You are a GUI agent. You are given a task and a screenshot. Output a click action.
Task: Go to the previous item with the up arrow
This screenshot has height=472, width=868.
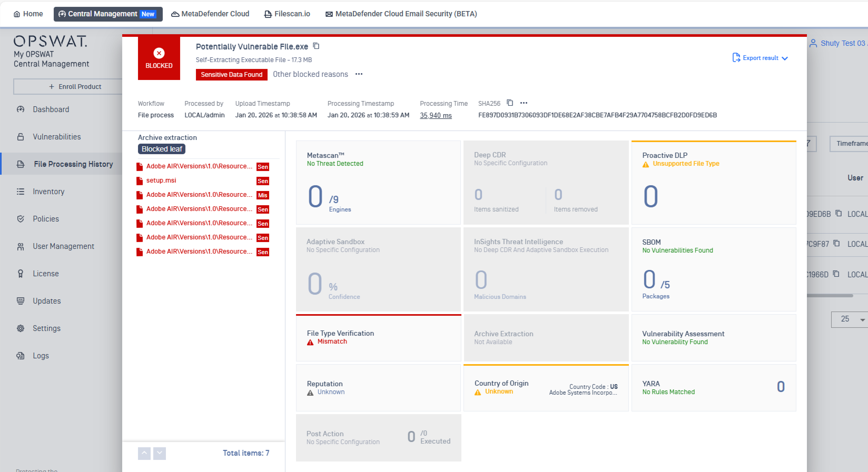pyautogui.click(x=144, y=453)
